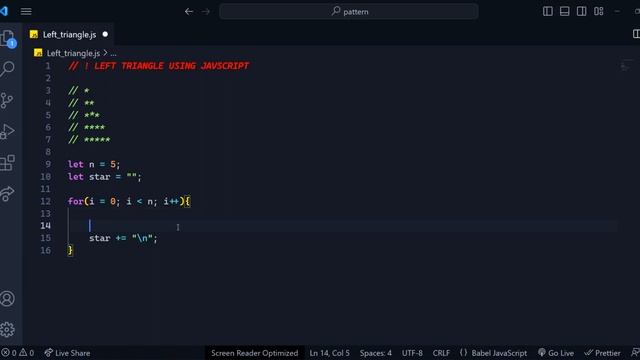
Task: Open the Search view in activity bar
Action: tap(7, 69)
